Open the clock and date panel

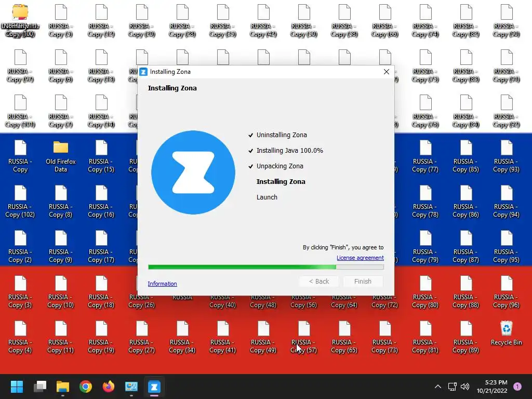[492, 387]
